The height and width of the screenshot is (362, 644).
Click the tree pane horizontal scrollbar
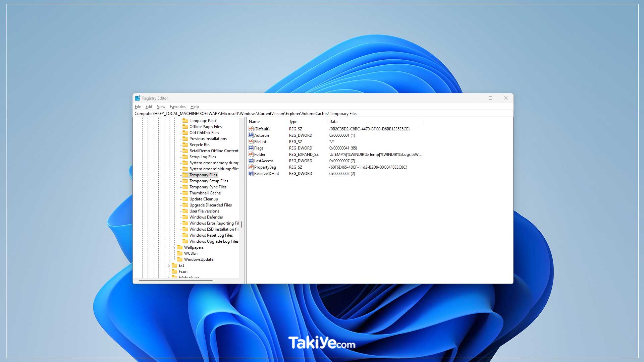pos(175,280)
